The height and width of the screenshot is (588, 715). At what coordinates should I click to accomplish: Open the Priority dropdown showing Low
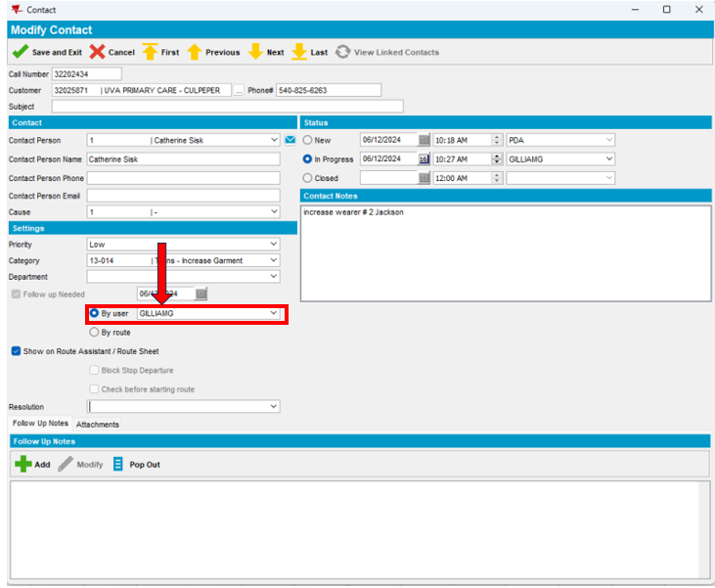pyautogui.click(x=274, y=244)
